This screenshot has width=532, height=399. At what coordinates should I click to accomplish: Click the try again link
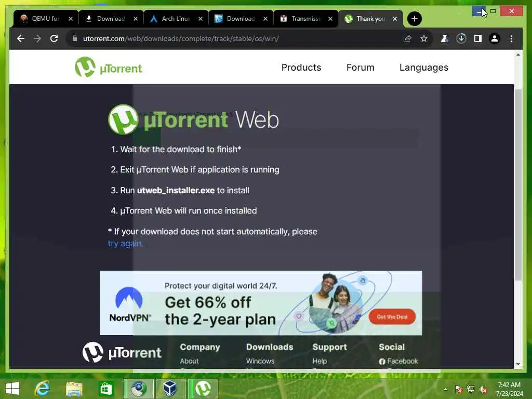click(126, 244)
